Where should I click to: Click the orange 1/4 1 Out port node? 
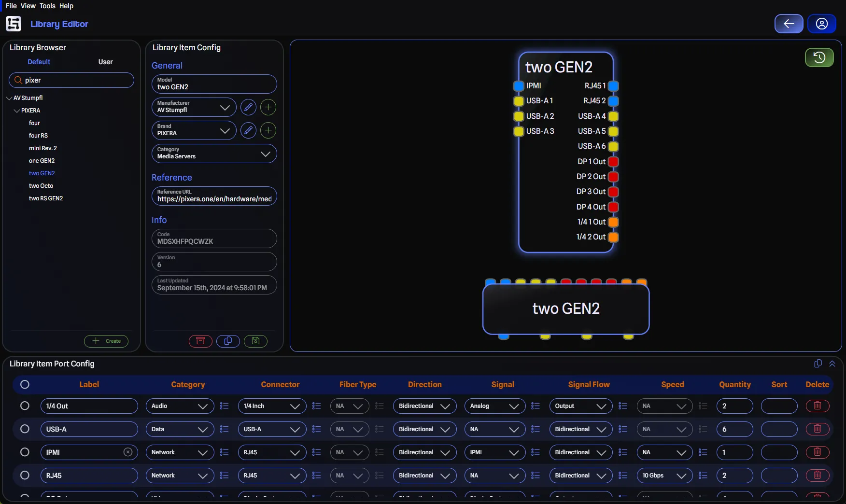(613, 222)
